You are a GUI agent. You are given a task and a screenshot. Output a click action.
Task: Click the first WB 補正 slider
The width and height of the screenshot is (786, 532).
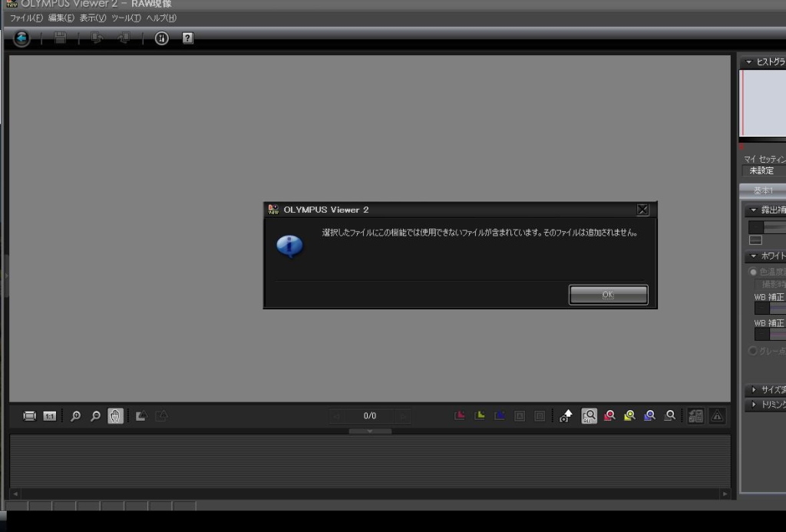click(770, 308)
